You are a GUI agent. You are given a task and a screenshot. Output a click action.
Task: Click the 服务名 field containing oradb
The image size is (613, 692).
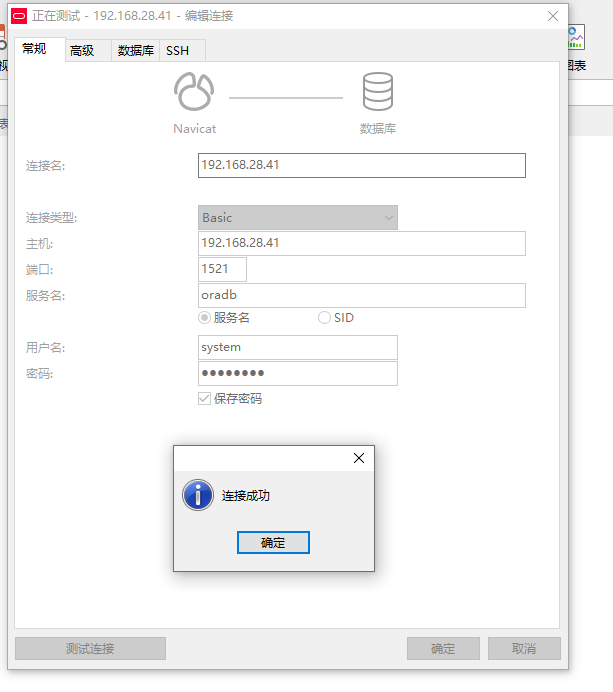pyautogui.click(x=362, y=295)
